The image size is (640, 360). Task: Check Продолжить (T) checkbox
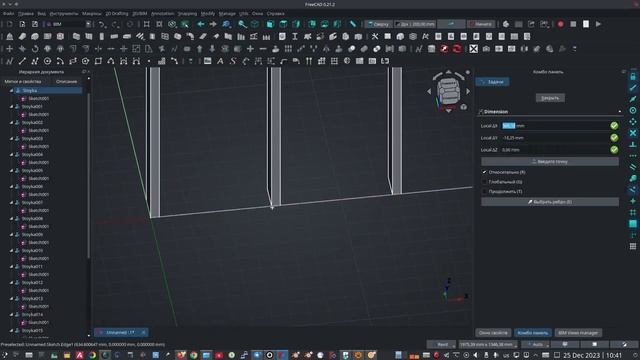pyautogui.click(x=484, y=191)
